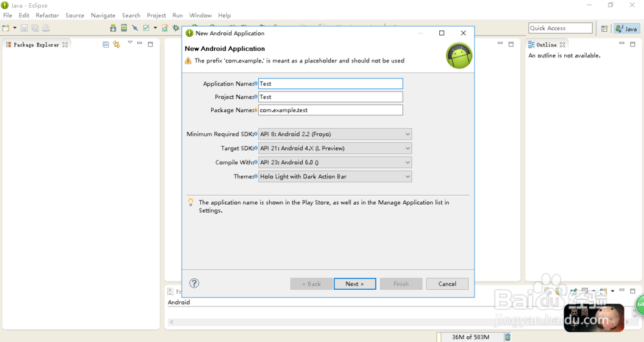Click the Open Perspective icon
The height and width of the screenshot is (342, 644).
tap(605, 28)
